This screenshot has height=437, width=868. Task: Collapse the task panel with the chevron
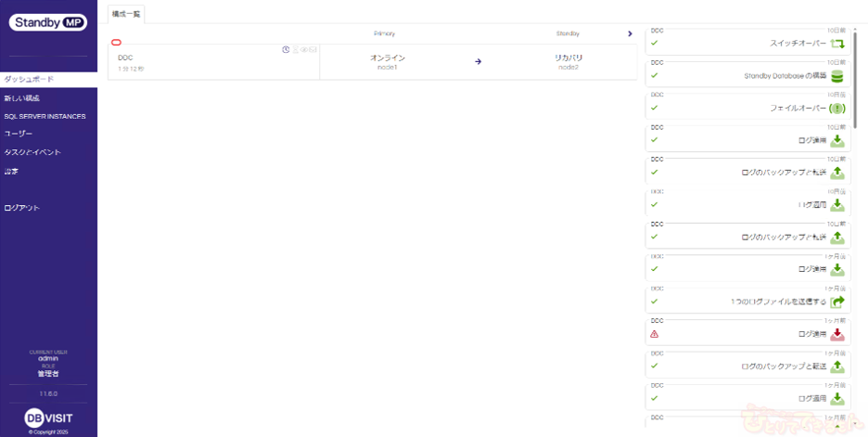coord(630,33)
